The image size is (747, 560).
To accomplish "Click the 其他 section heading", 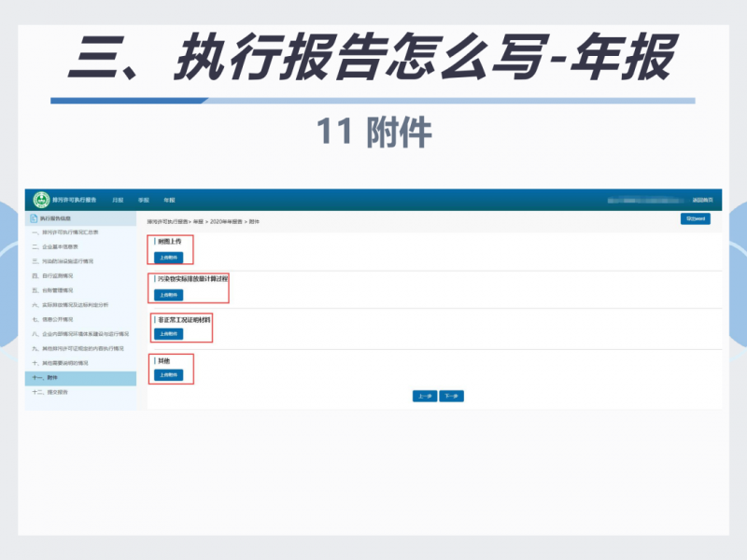I will coord(164,361).
